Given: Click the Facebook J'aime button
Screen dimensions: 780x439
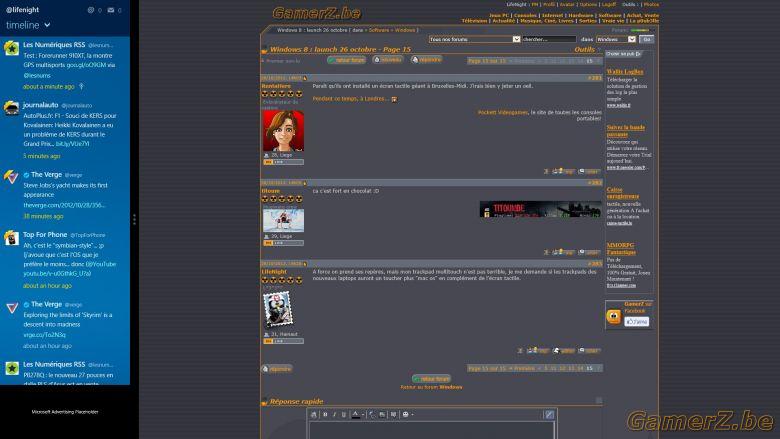Looking at the screenshot, I should pos(637,322).
